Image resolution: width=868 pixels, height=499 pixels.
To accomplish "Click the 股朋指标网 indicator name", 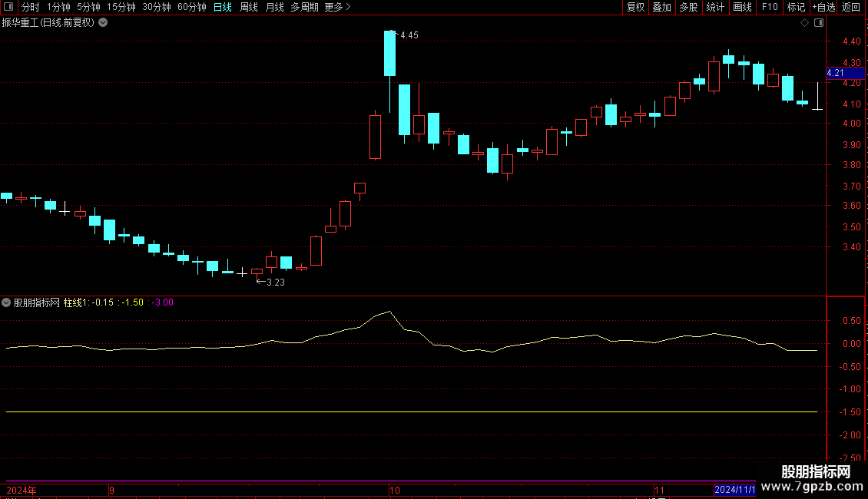I will [37, 302].
